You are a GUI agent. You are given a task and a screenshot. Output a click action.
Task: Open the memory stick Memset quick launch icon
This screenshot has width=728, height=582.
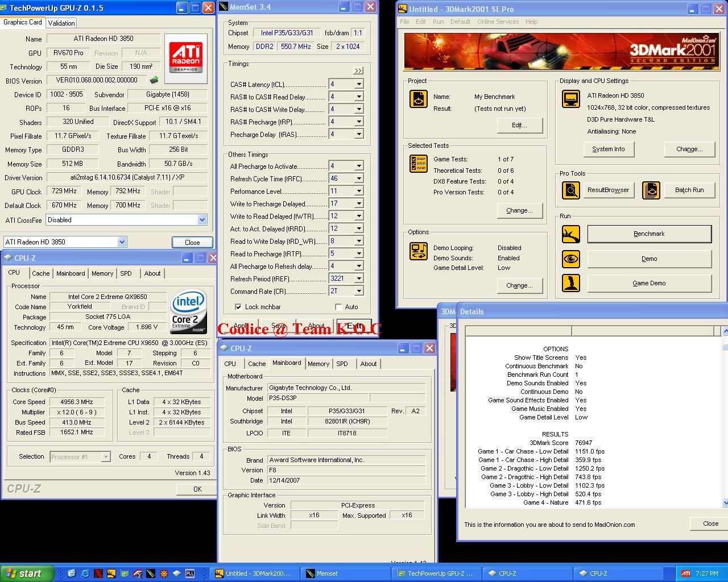(x=151, y=573)
